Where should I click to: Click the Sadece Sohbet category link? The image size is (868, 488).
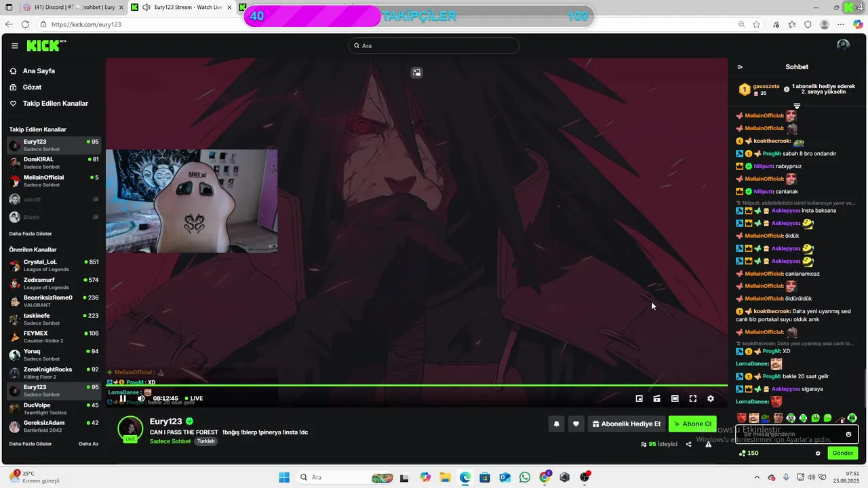(170, 441)
